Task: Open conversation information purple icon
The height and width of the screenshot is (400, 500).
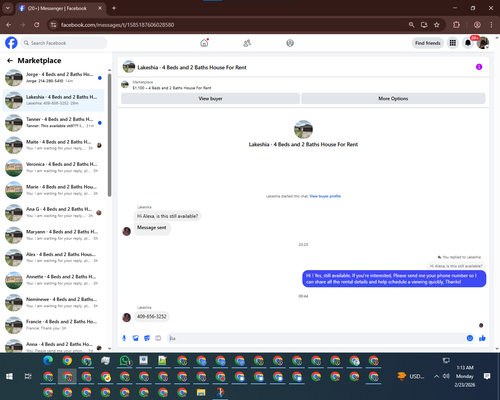Action: pyautogui.click(x=479, y=67)
